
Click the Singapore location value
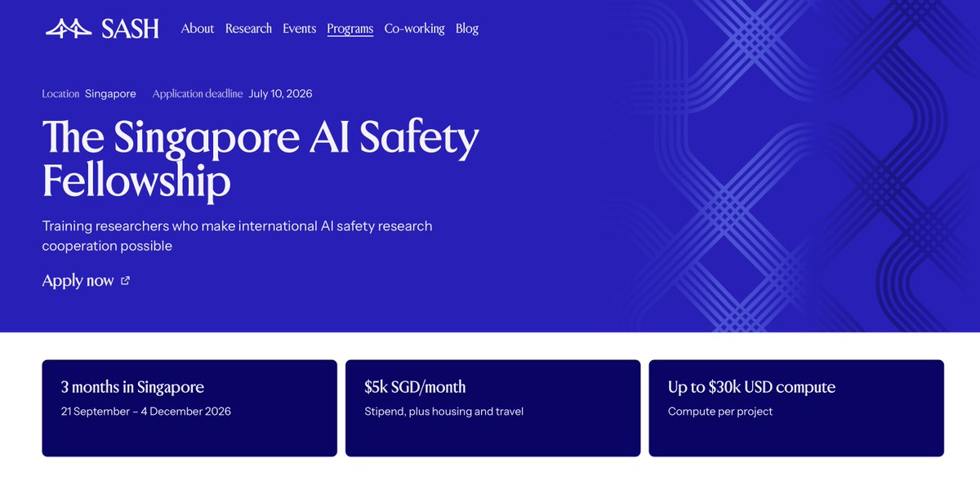[110, 94]
